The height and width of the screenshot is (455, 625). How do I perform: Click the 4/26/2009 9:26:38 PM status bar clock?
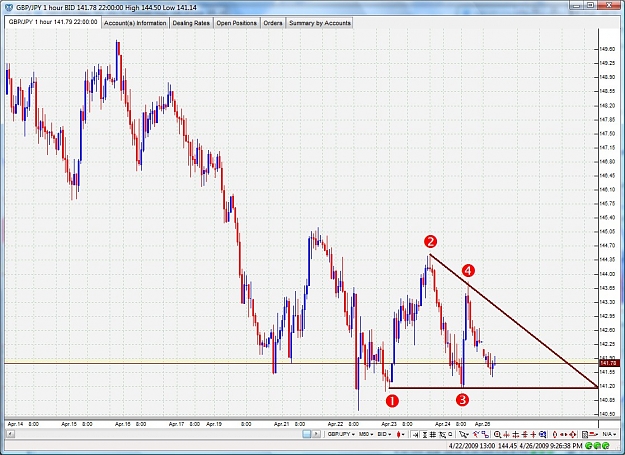[x=551, y=445]
